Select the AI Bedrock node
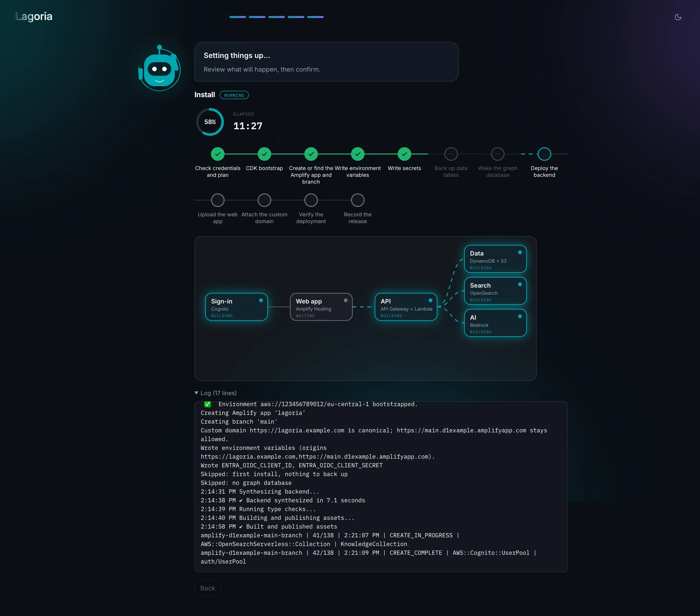 [495, 323]
